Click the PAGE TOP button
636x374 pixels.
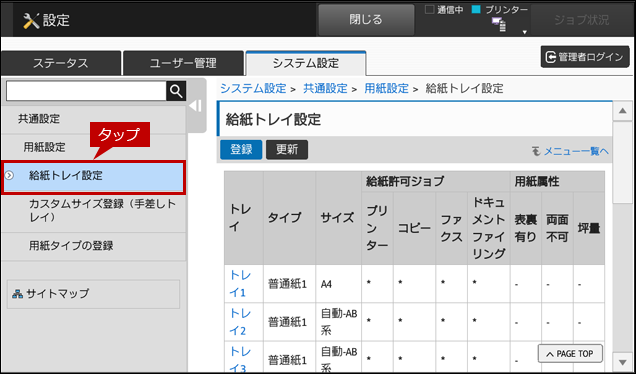click(570, 354)
